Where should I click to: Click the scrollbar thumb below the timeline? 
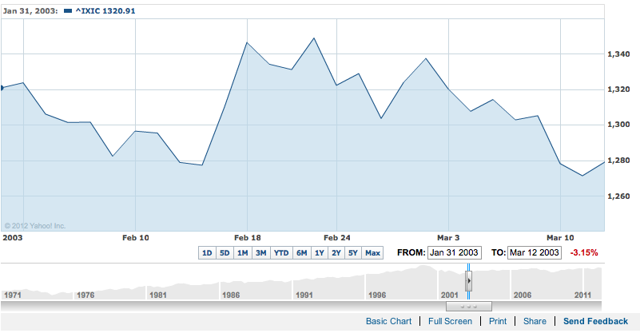(x=469, y=306)
